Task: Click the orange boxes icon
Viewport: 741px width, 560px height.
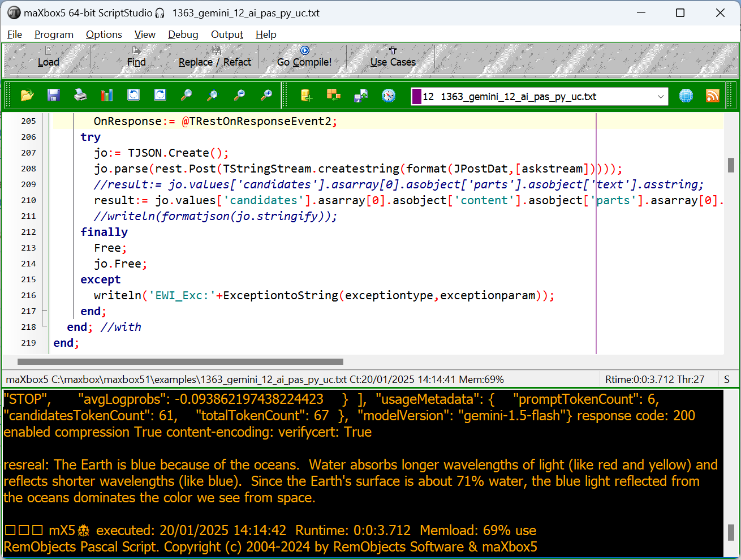Action: [333, 96]
